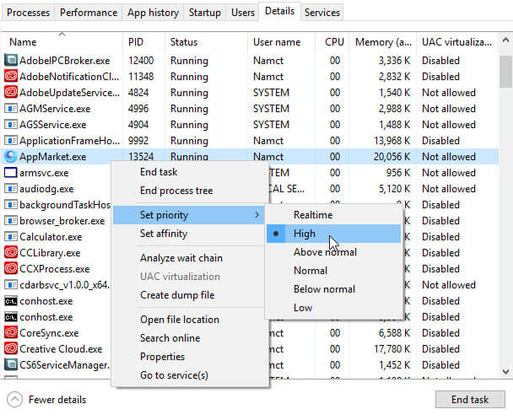Collapse view with Fewer details chevron

14,399
